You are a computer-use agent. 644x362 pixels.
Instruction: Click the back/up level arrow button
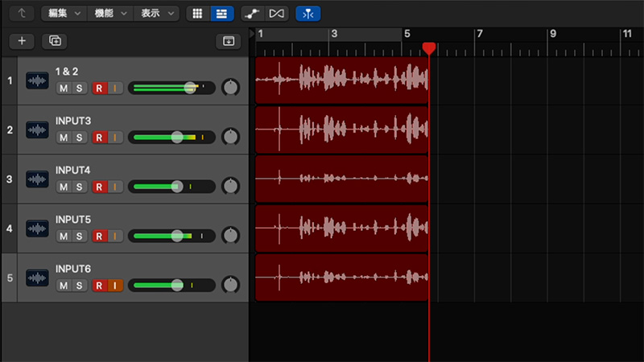22,14
